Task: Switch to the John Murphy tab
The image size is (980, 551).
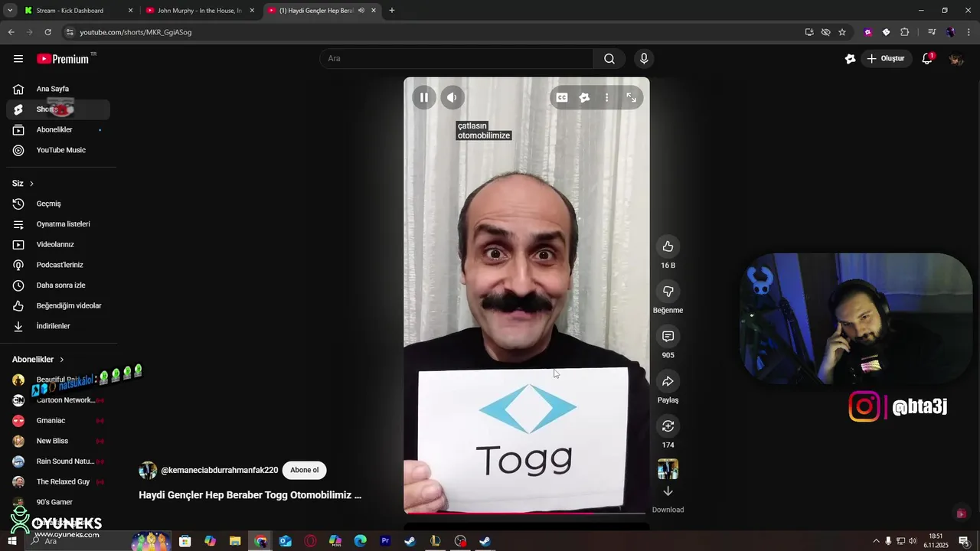Action: pyautogui.click(x=201, y=11)
